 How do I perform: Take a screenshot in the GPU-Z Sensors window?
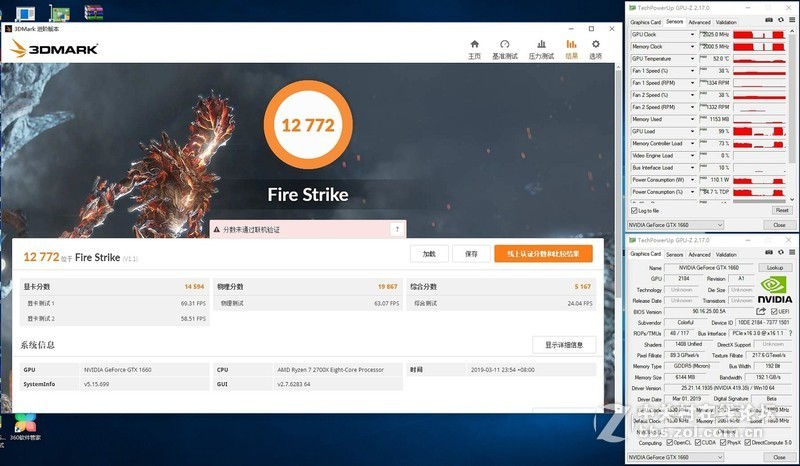tap(769, 20)
